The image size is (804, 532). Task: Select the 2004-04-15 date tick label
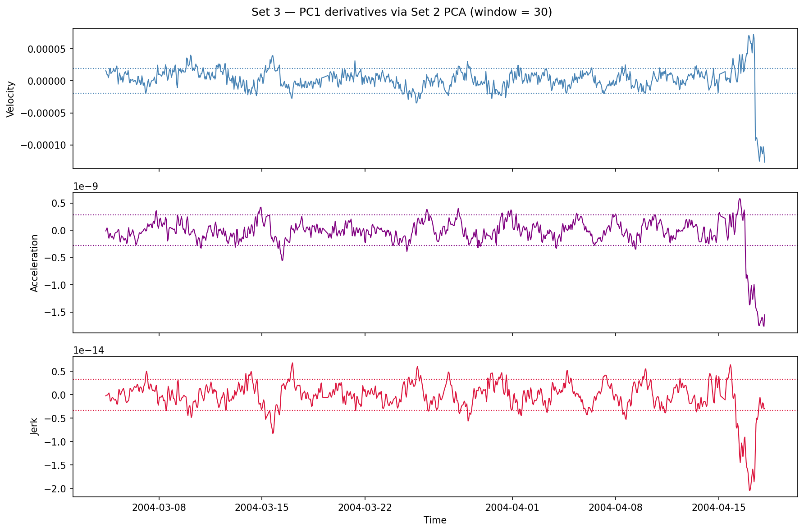718,507
